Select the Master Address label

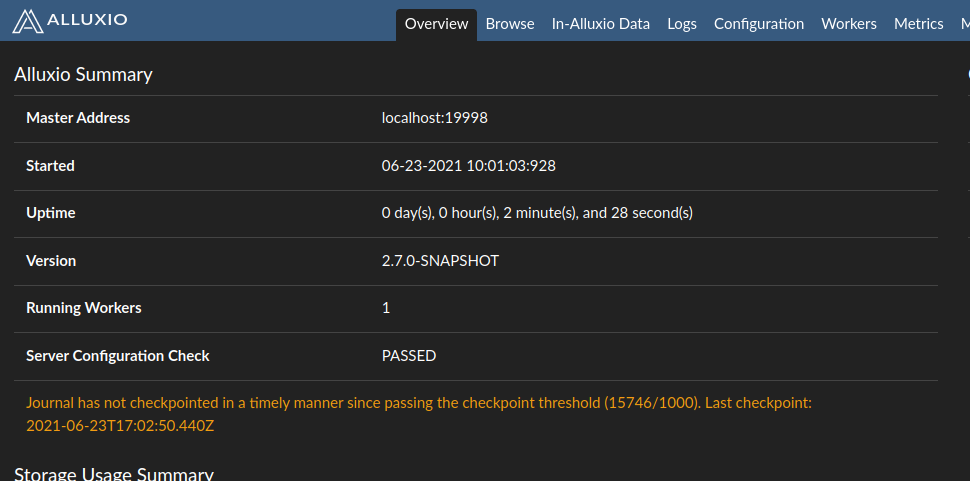coord(78,117)
